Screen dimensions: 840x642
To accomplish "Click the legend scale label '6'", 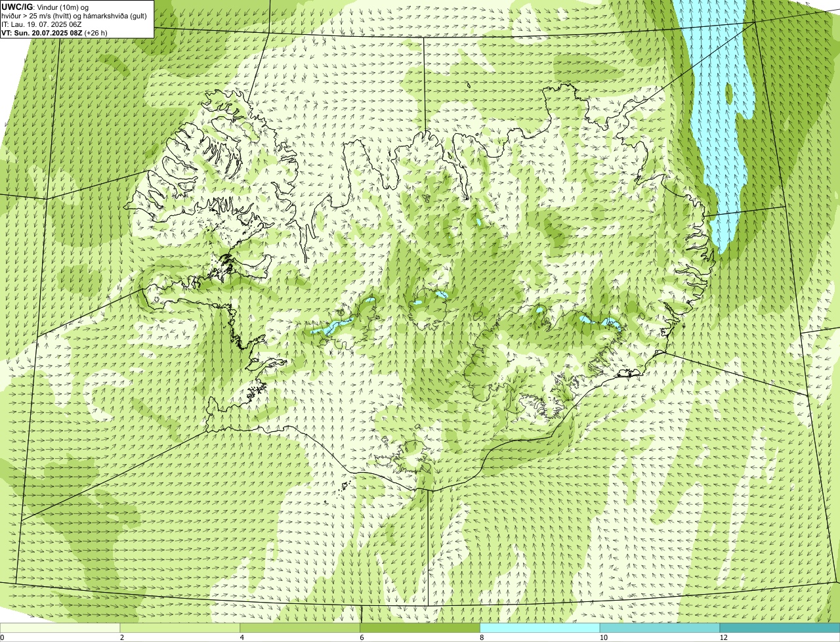I will coord(362,637).
